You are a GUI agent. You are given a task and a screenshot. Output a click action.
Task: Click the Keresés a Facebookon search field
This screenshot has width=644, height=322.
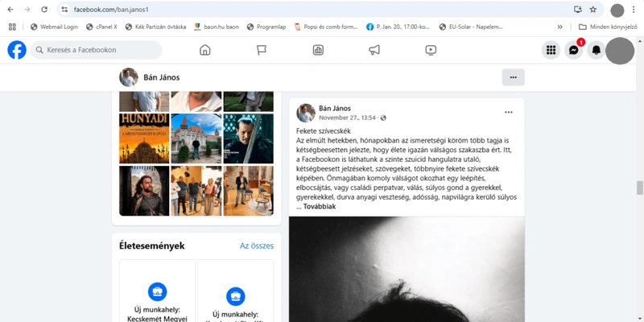pyautogui.click(x=96, y=50)
